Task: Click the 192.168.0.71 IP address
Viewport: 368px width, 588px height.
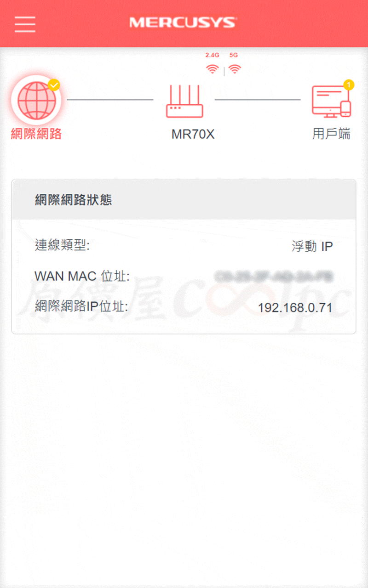Action: 295,307
